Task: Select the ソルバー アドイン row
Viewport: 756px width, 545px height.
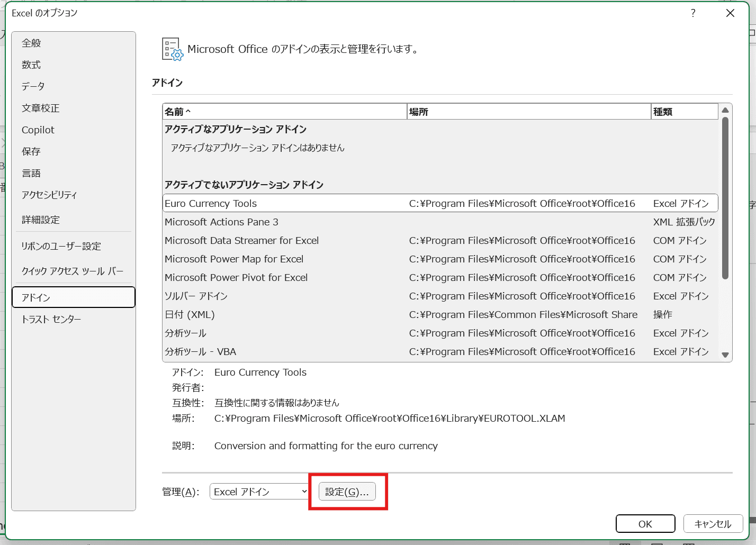Action: tap(196, 296)
